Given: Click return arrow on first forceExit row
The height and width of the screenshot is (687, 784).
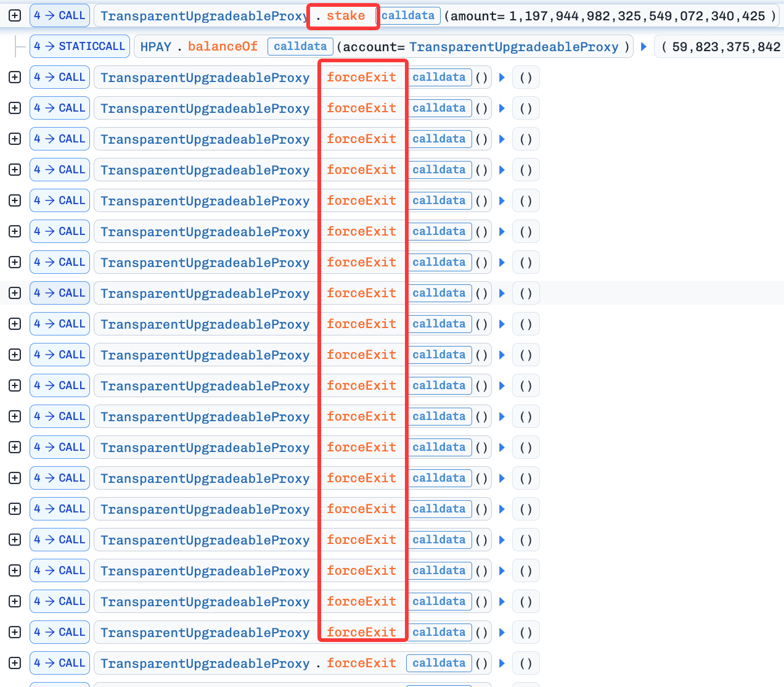Looking at the screenshot, I should pos(502,77).
